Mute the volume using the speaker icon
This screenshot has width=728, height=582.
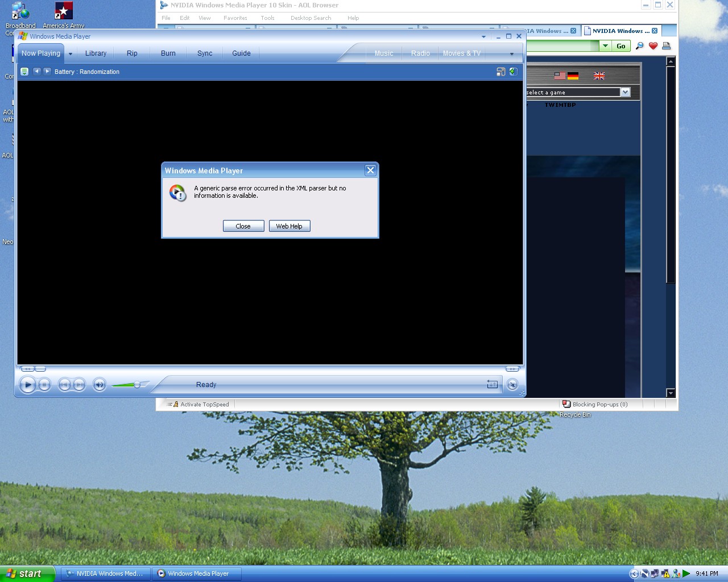pyautogui.click(x=99, y=384)
